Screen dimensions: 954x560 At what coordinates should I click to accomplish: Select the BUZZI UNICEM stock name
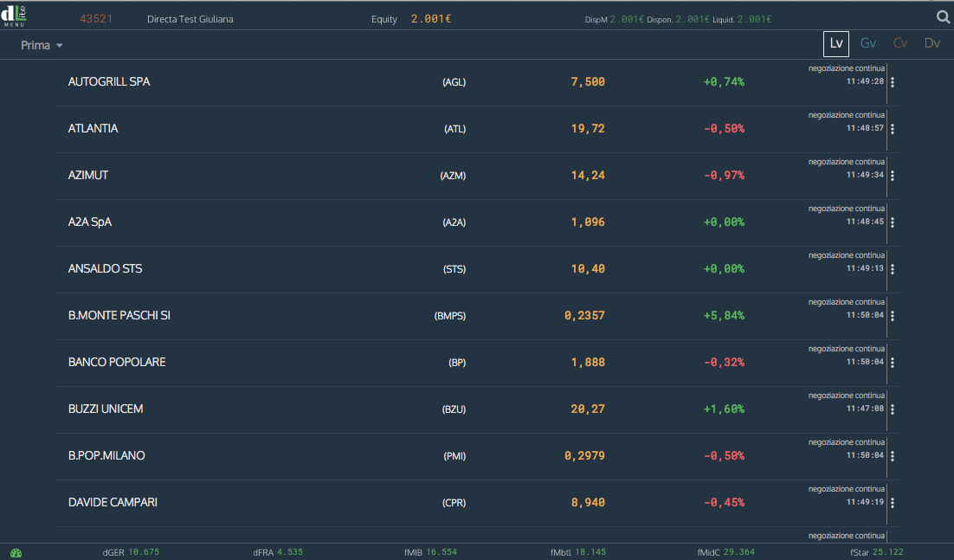click(106, 409)
